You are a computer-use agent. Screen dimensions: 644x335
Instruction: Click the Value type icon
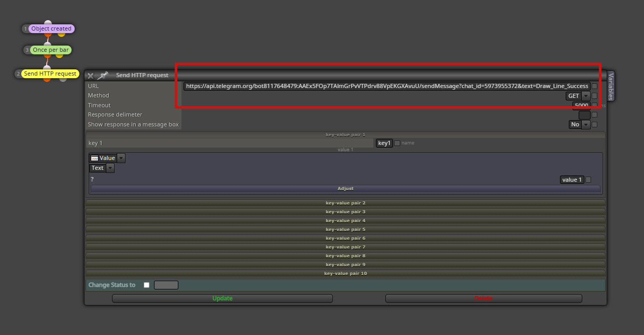(x=94, y=158)
